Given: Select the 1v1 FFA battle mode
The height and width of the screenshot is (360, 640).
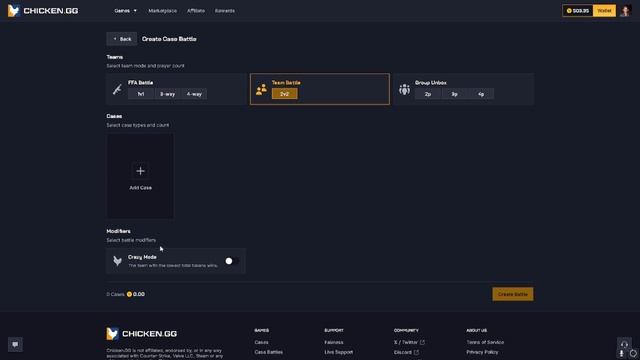Looking at the screenshot, I should 141,94.
